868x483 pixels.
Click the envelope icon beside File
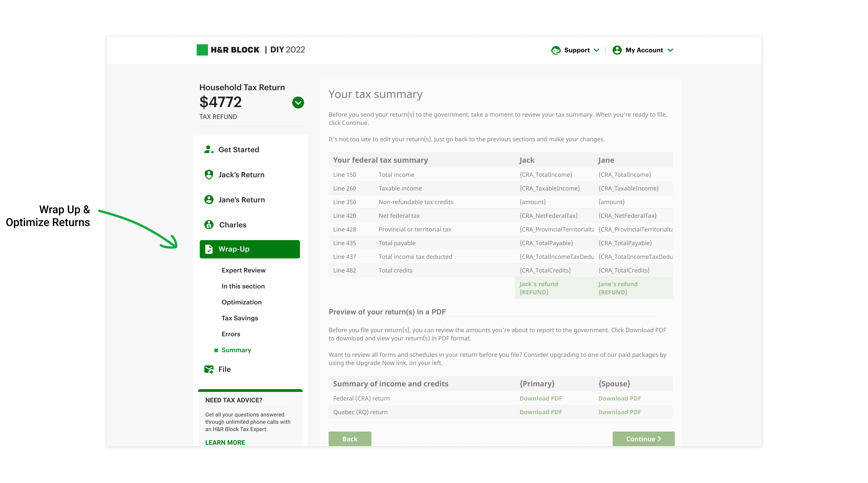208,369
